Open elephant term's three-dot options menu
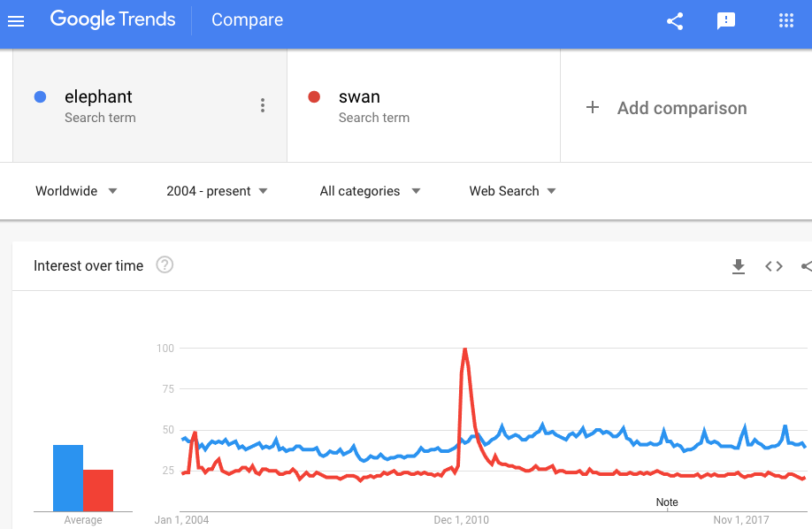 coord(263,106)
